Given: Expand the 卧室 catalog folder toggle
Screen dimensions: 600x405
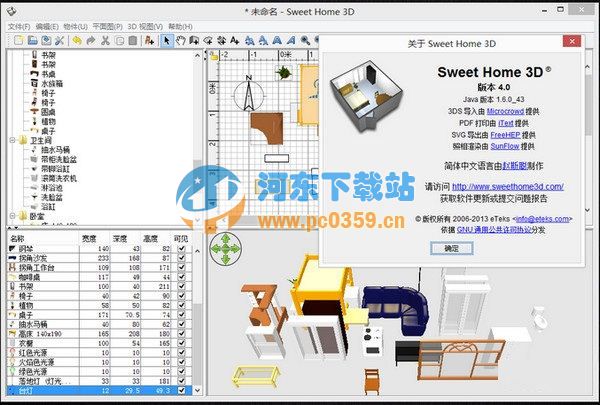Looking at the screenshot, I should coord(12,216).
